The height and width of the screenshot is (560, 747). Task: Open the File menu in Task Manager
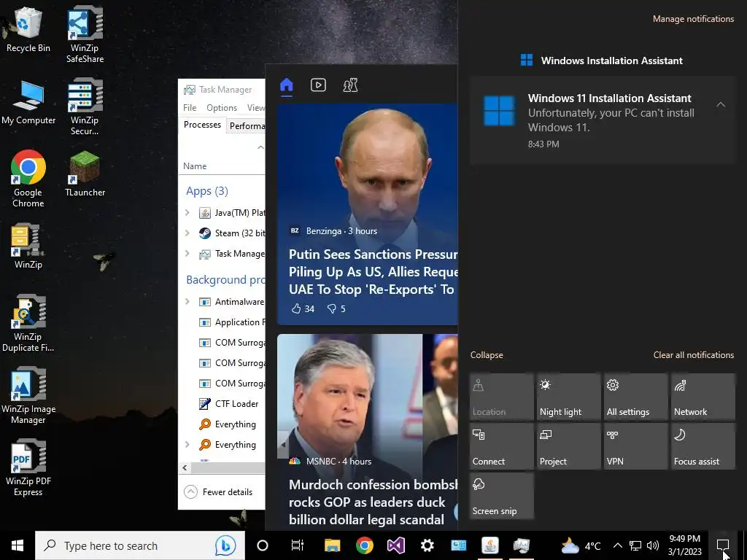pyautogui.click(x=190, y=108)
